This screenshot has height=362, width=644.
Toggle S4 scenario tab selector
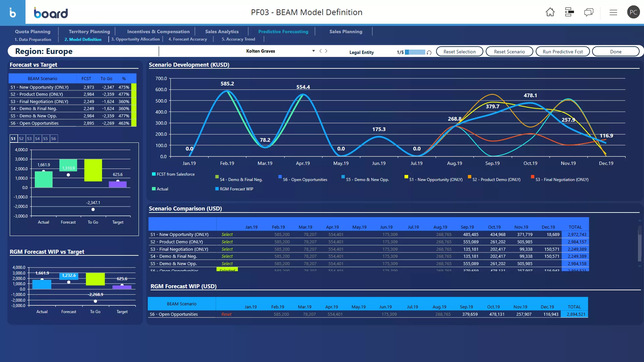[37, 138]
